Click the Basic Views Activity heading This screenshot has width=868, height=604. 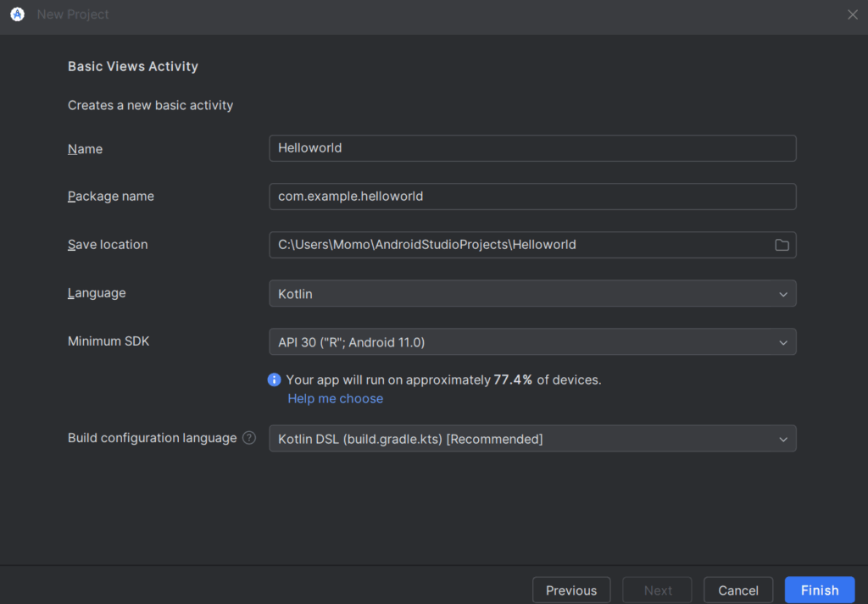[133, 66]
